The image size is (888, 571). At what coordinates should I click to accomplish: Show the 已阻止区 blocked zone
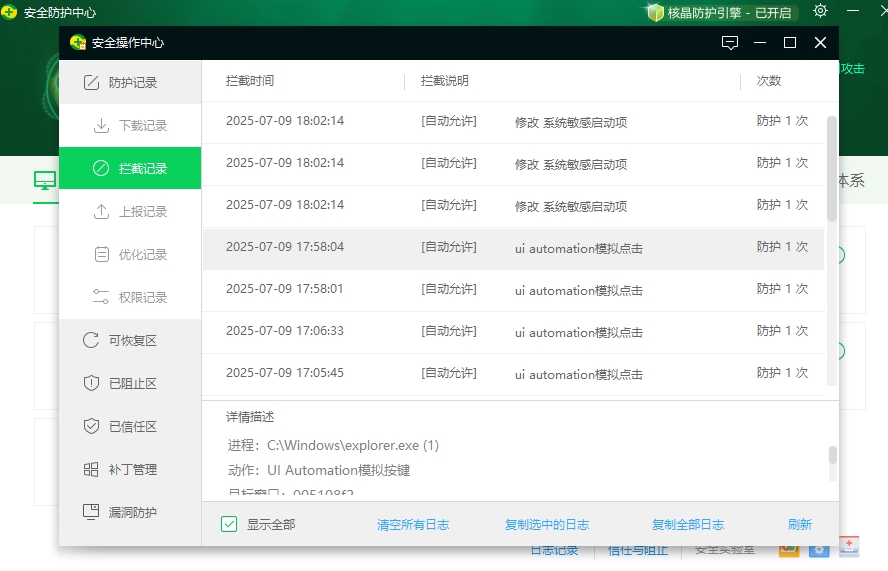tap(132, 384)
